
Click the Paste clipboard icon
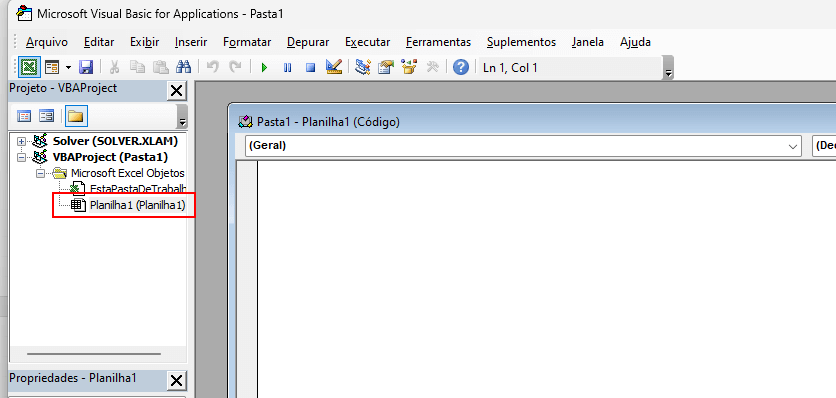click(x=160, y=67)
